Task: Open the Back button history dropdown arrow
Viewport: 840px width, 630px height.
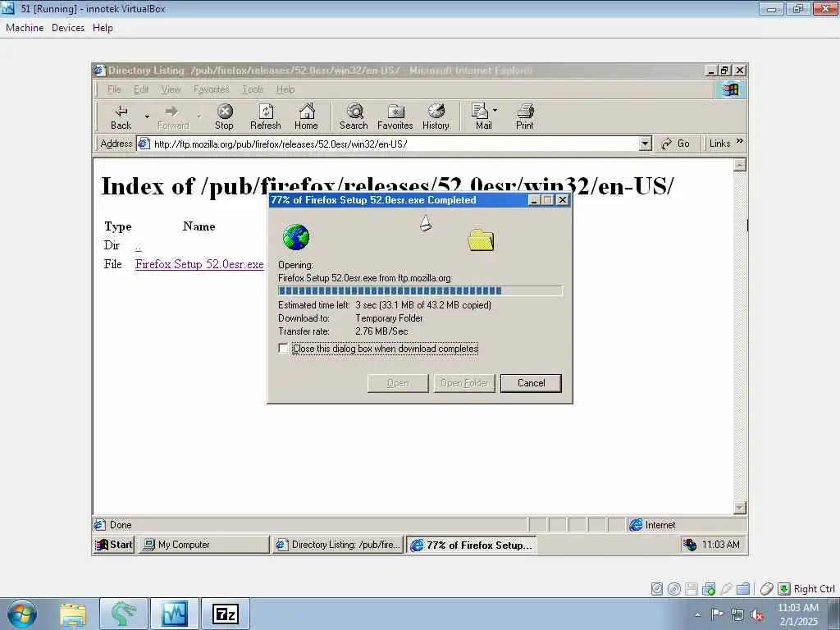Action: [x=147, y=116]
